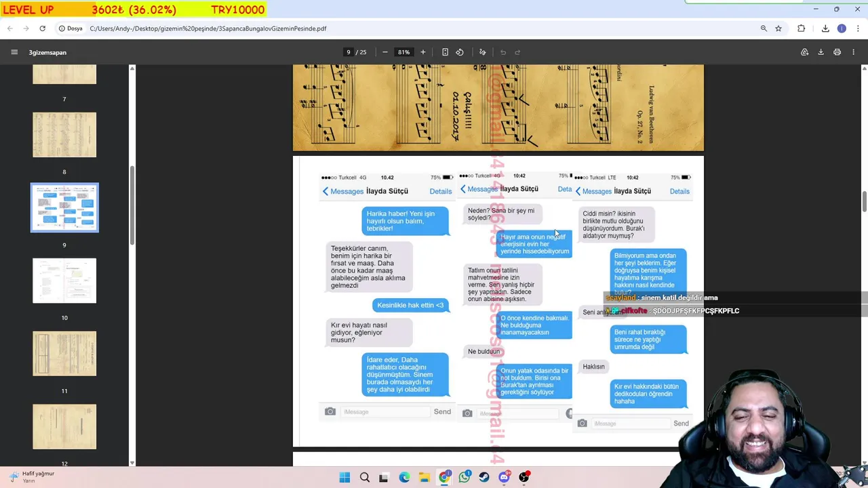Click the zoom in plus icon
Viewport: 868px width, 488px height.
tap(423, 52)
